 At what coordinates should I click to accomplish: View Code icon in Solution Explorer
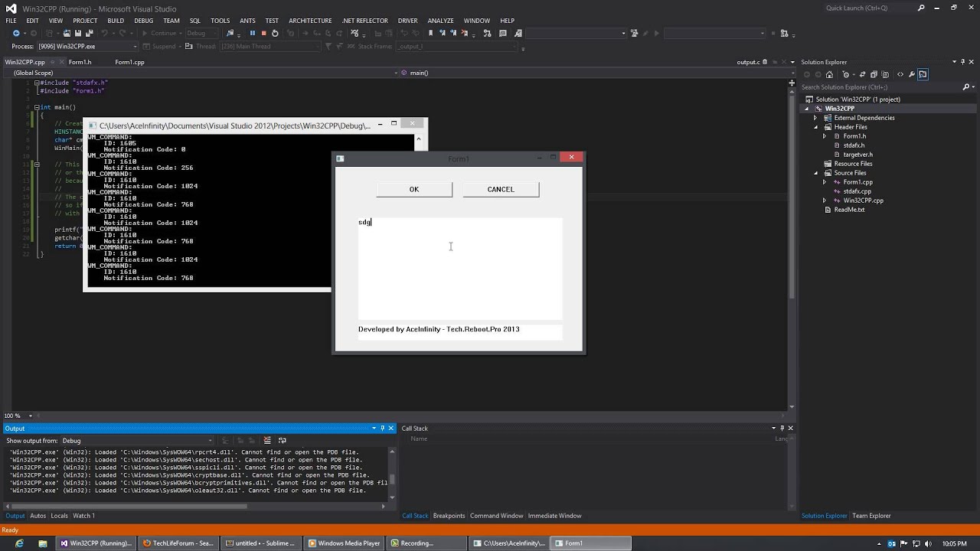[x=900, y=74]
